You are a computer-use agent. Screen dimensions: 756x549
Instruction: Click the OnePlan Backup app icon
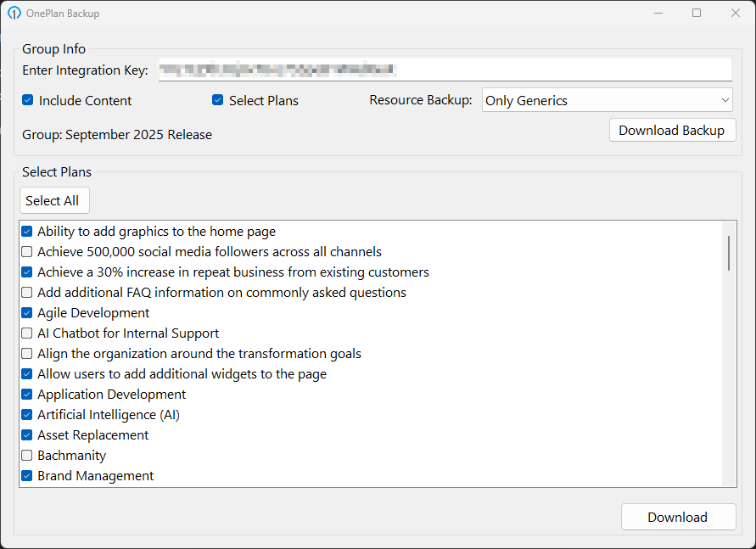coord(14,13)
